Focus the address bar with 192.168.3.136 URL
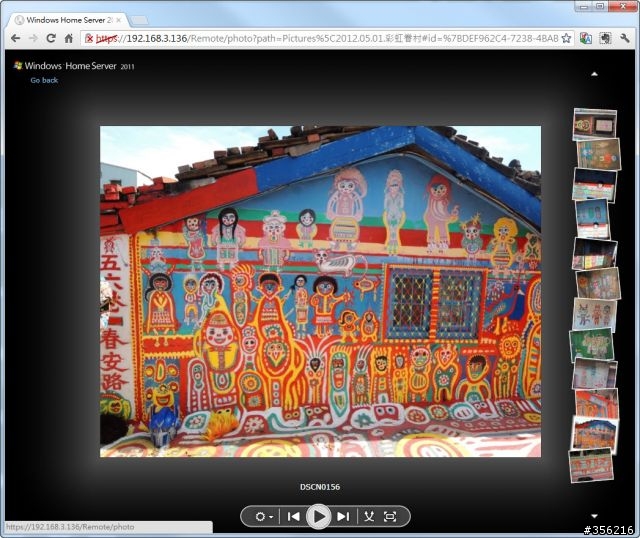 tap(328, 38)
